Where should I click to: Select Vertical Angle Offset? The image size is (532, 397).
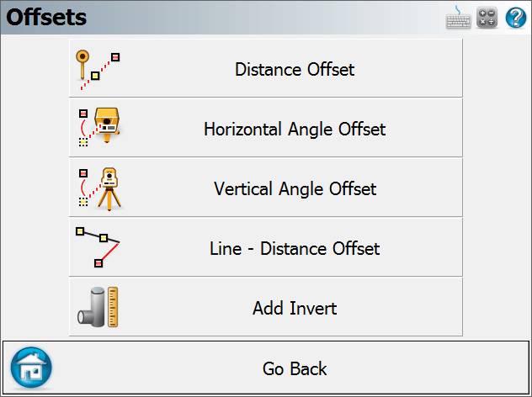point(266,188)
